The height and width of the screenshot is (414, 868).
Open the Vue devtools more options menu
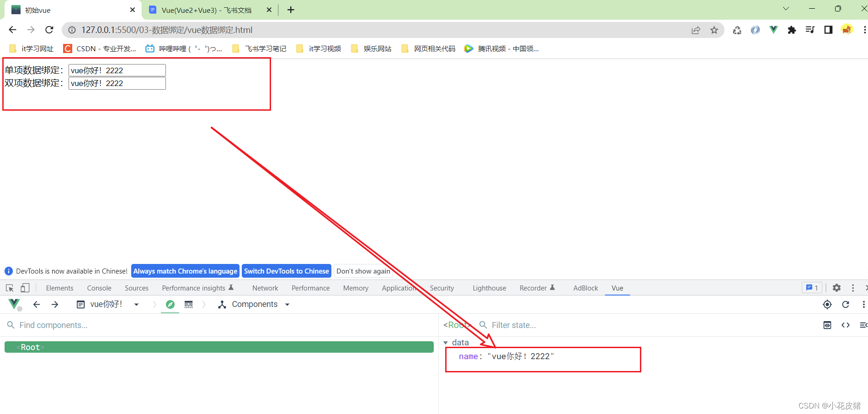click(863, 304)
